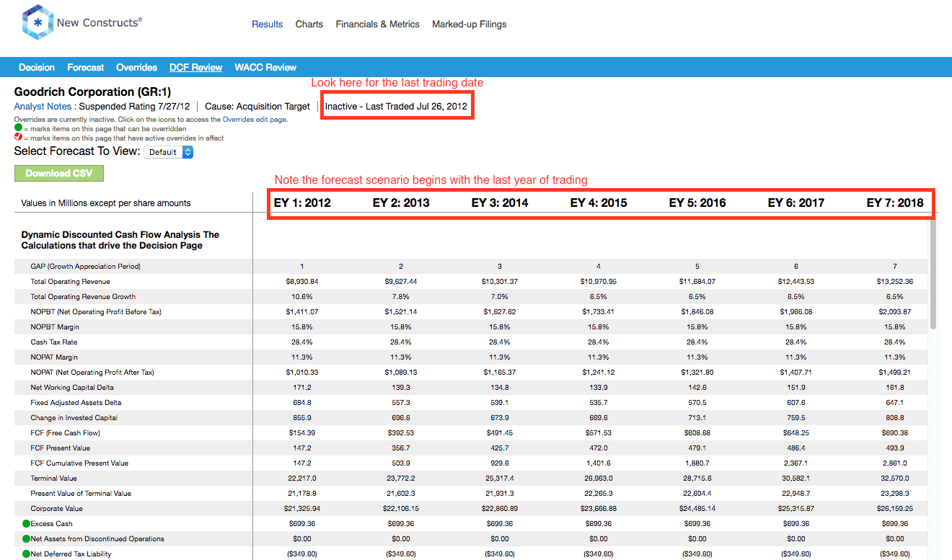Image resolution: width=952 pixels, height=560 pixels.
Task: Open the Overrides edit page link
Action: click(255, 120)
